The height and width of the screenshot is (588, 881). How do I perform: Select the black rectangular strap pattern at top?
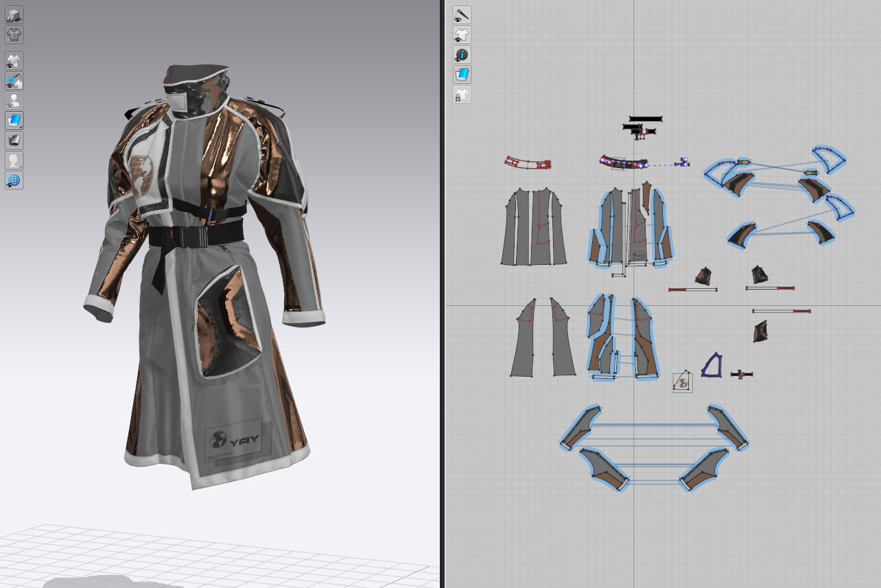pos(646,119)
